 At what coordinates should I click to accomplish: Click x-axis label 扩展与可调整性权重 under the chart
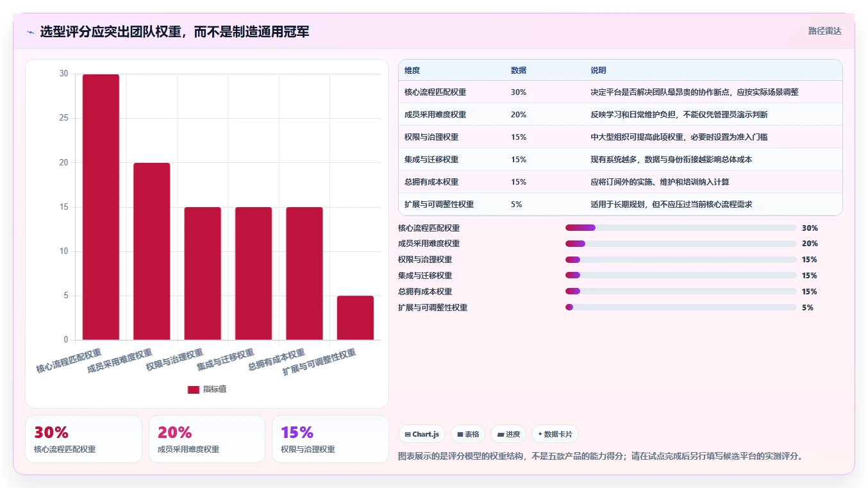coord(319,362)
